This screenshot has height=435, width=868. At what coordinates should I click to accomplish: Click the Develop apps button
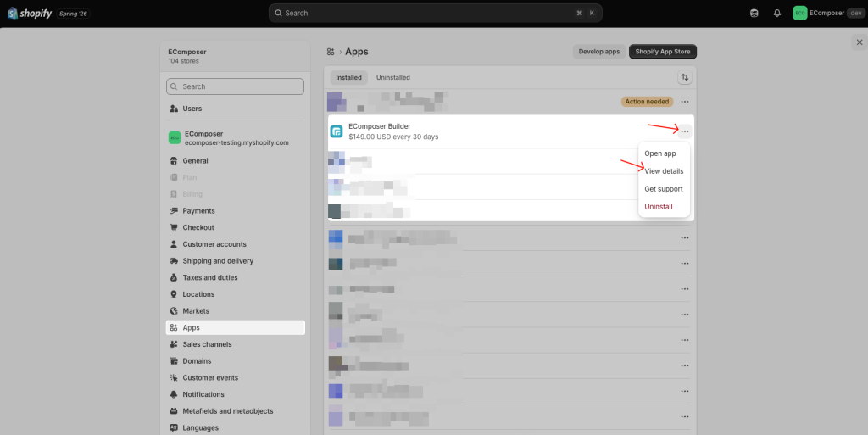[599, 52]
